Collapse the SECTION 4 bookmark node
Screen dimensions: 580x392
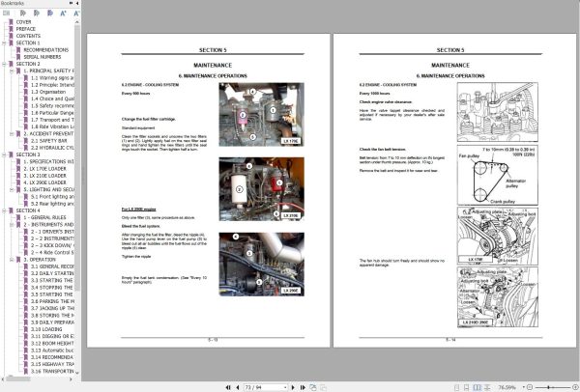click(x=4, y=210)
